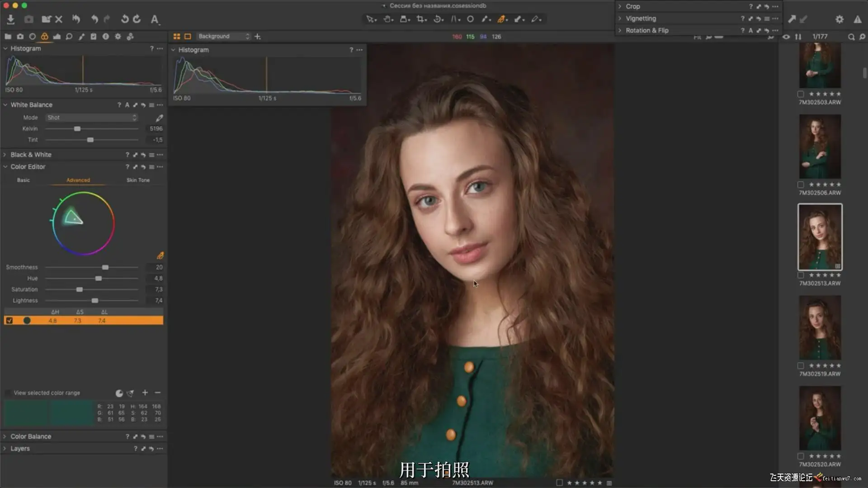Click the white balance eyedropper picker
Viewport: 868px width, 488px height.
[x=159, y=118]
